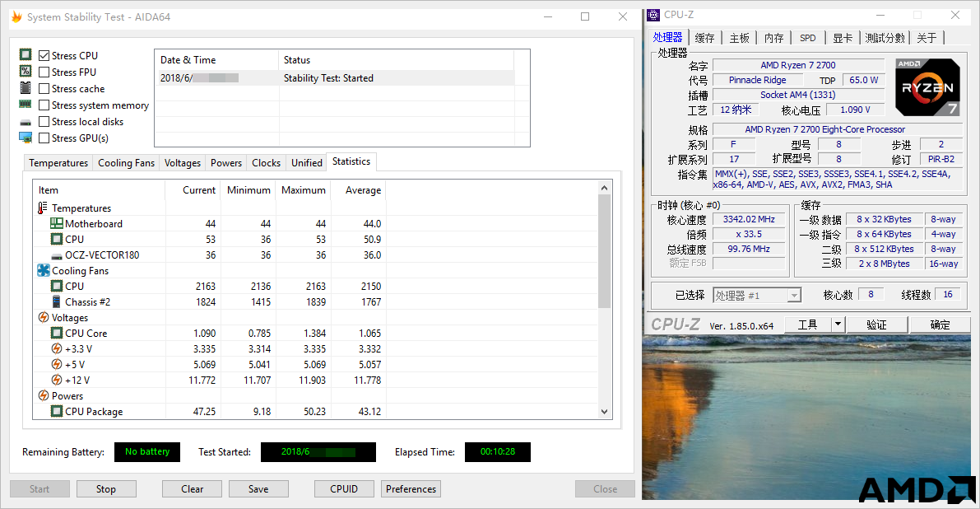Viewport: 980px width, 509px height.
Task: Click the RAM module icon beside Stress system memory
Action: [x=25, y=104]
